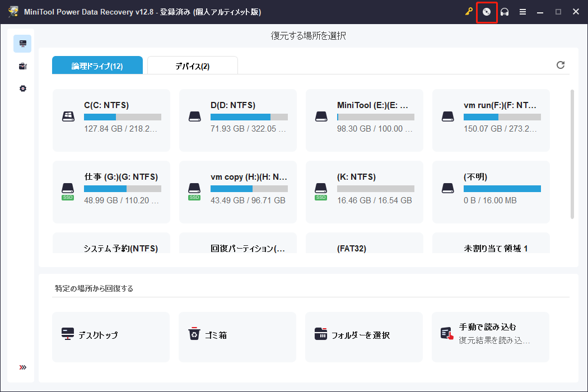Open the recovery toolkit icon in sidebar

pos(22,66)
